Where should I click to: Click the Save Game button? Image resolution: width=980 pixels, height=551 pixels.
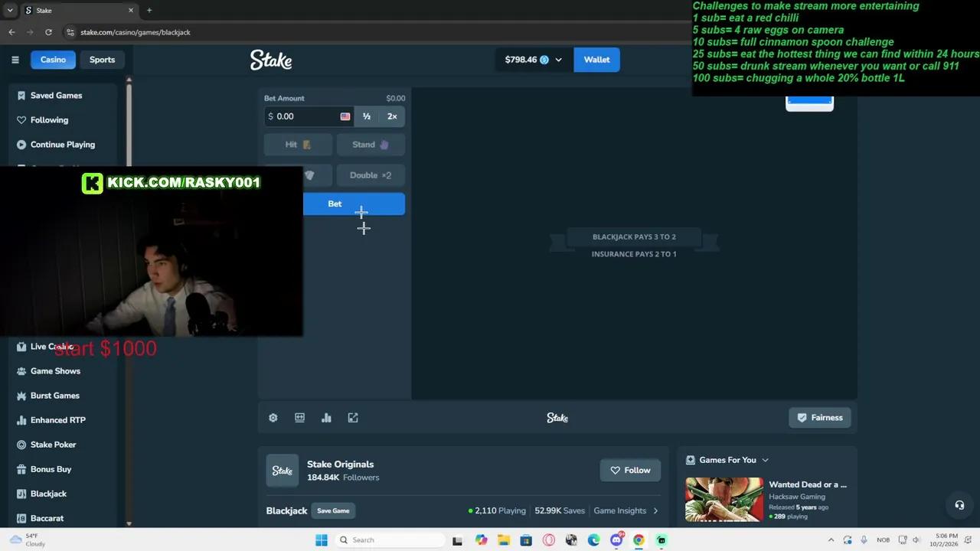pos(333,511)
